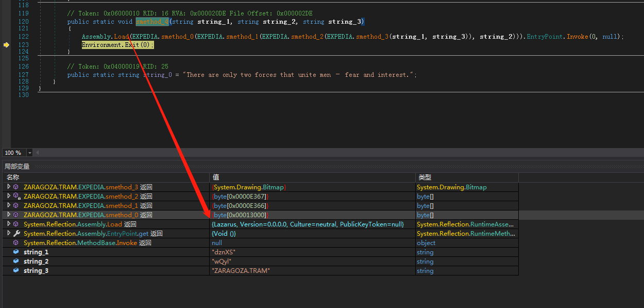Click Assembly in the Assembly.Load code call
The width and height of the screenshot is (644, 308).
tap(96, 37)
